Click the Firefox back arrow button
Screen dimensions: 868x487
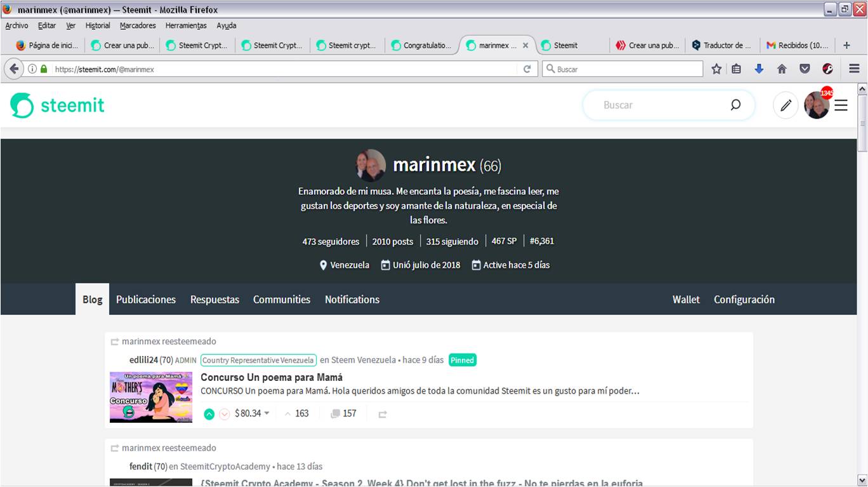(x=13, y=69)
